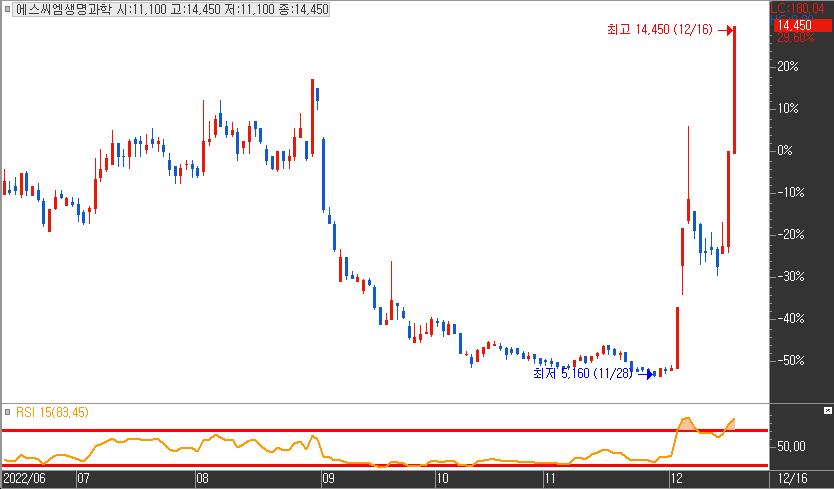The width and height of the screenshot is (834, 489).
Task: Click the 10% label on the price axis
Action: (788, 109)
